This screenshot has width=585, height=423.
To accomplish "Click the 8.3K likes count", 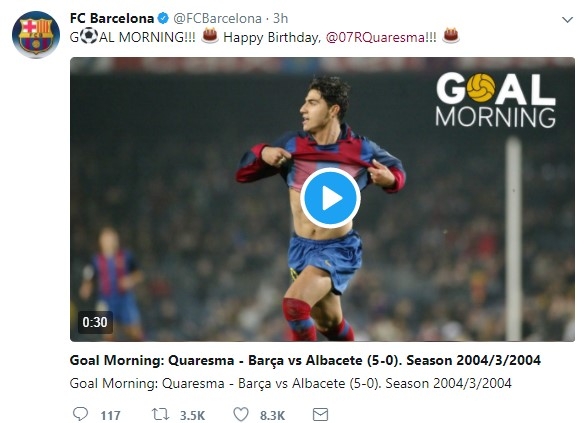I will [272, 416].
